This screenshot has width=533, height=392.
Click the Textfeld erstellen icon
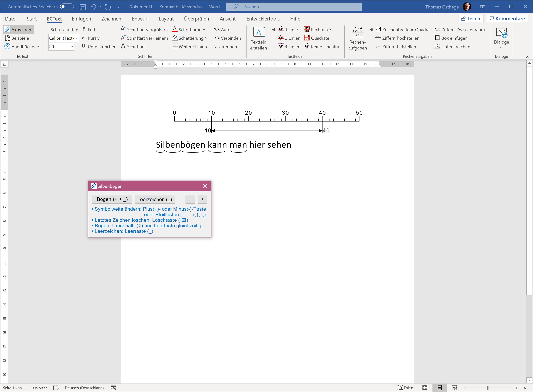click(x=258, y=32)
